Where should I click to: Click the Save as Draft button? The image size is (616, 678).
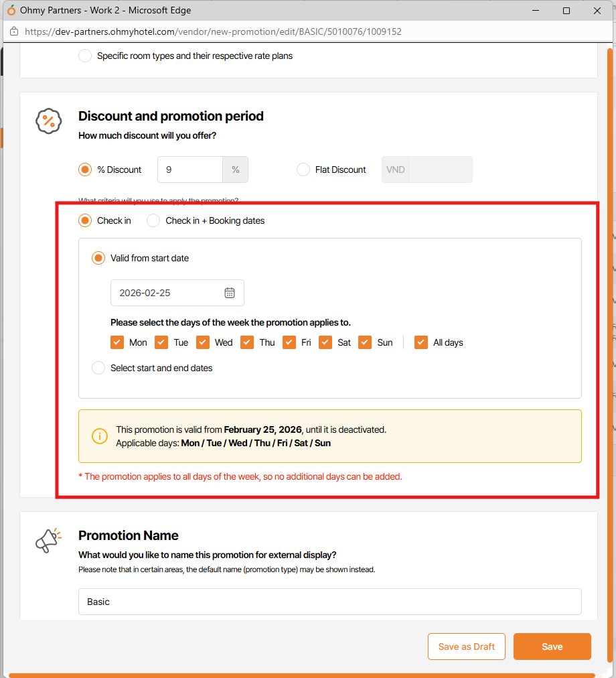click(467, 647)
